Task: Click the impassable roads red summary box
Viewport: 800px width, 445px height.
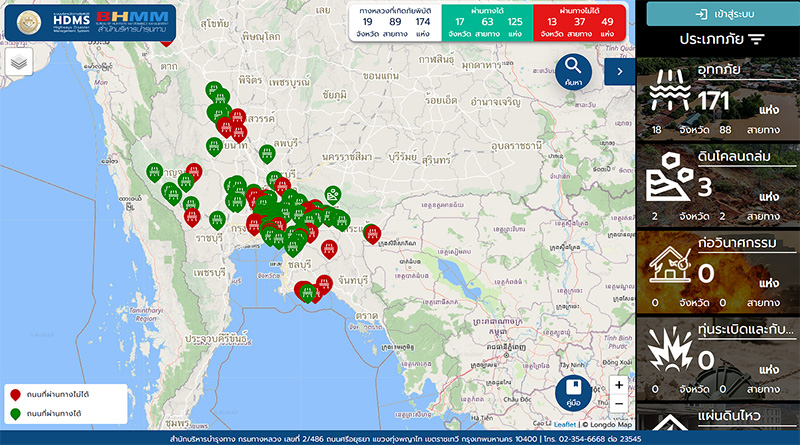Action: pos(580,22)
